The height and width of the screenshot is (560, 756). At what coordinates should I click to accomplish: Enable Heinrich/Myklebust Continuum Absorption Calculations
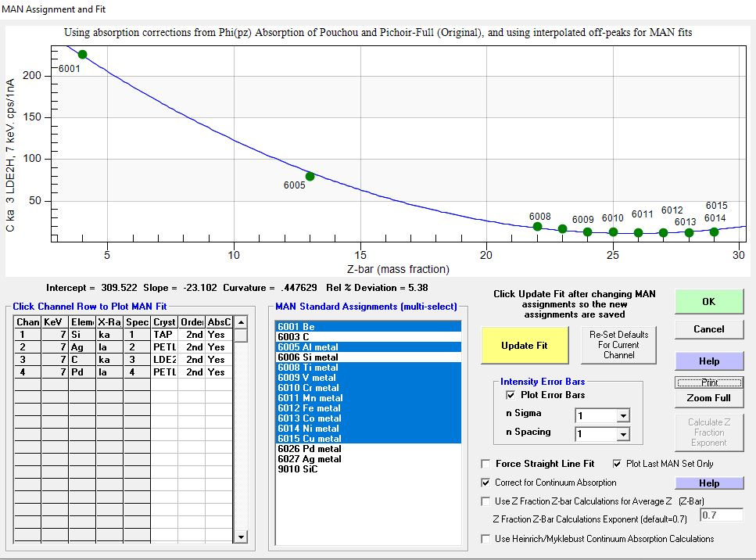tap(487, 539)
